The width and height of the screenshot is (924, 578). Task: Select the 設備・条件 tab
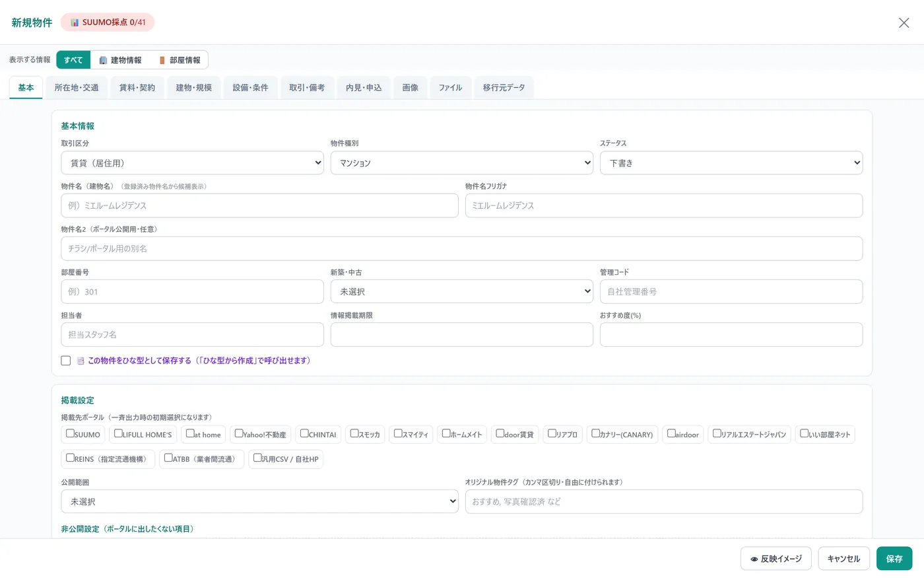[251, 88]
